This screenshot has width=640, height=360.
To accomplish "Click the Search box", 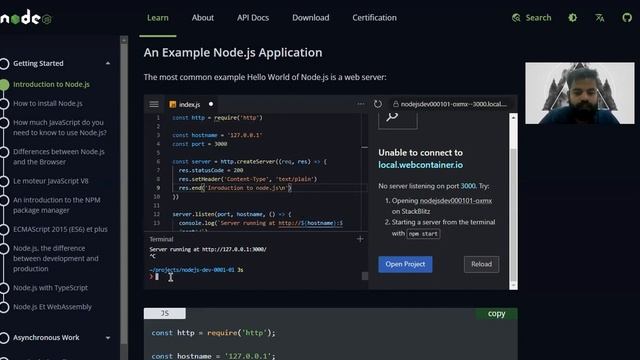I will pyautogui.click(x=531, y=18).
